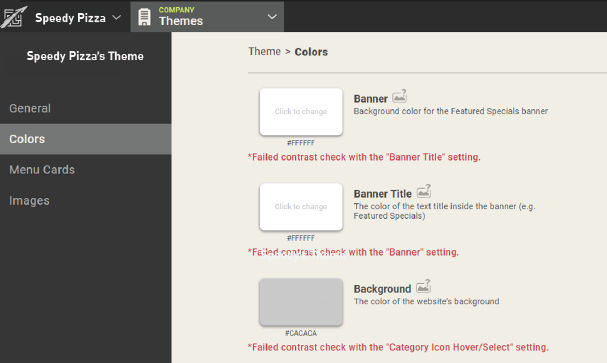Show the Banner Title preview help icon

click(424, 191)
